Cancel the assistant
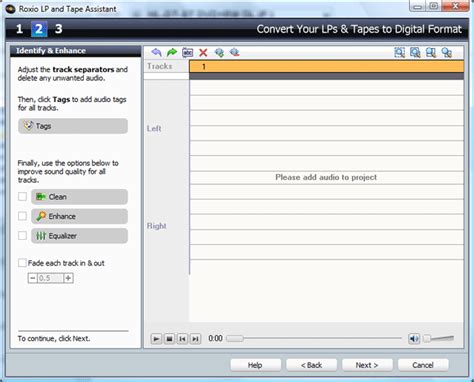The image size is (474, 382). (423, 365)
